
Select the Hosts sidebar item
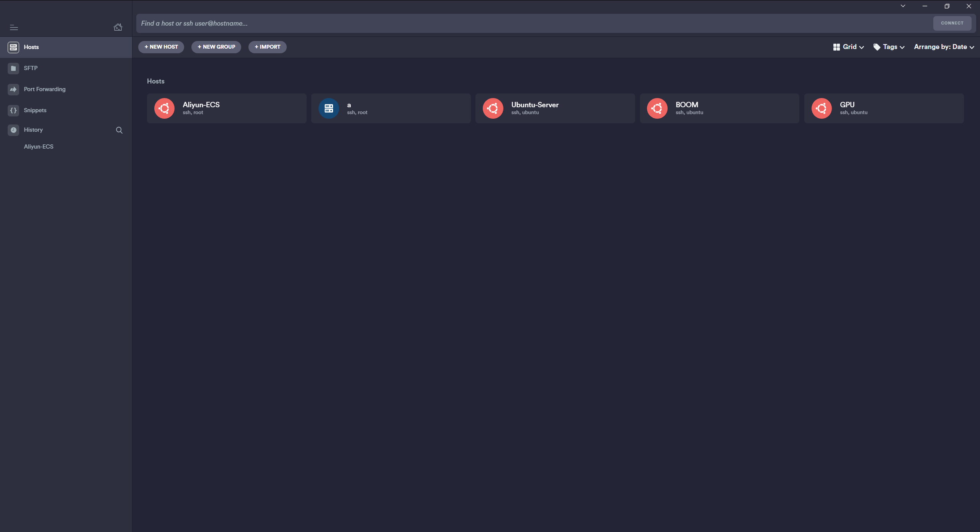[31, 47]
